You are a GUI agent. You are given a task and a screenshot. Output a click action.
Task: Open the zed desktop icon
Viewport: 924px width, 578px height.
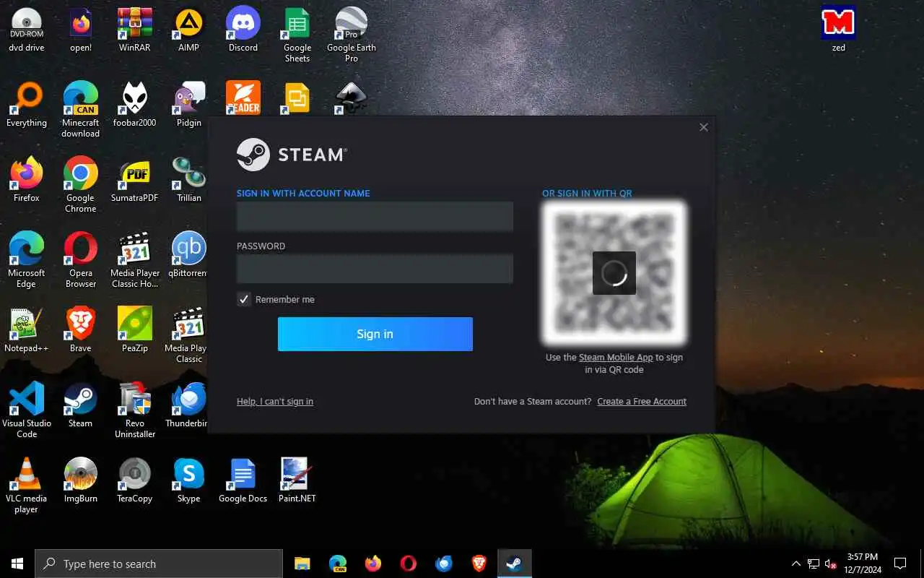pyautogui.click(x=838, y=30)
